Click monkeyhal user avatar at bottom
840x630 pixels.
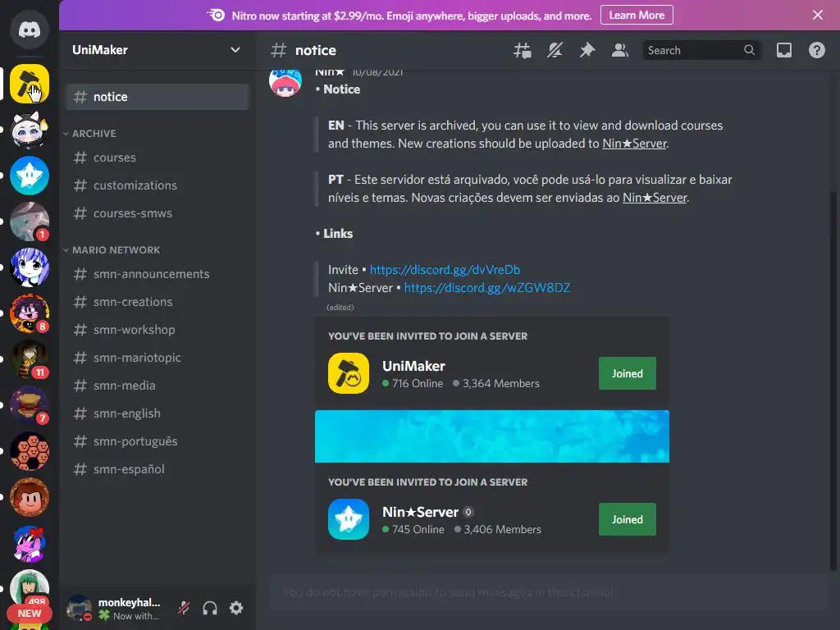click(79, 608)
